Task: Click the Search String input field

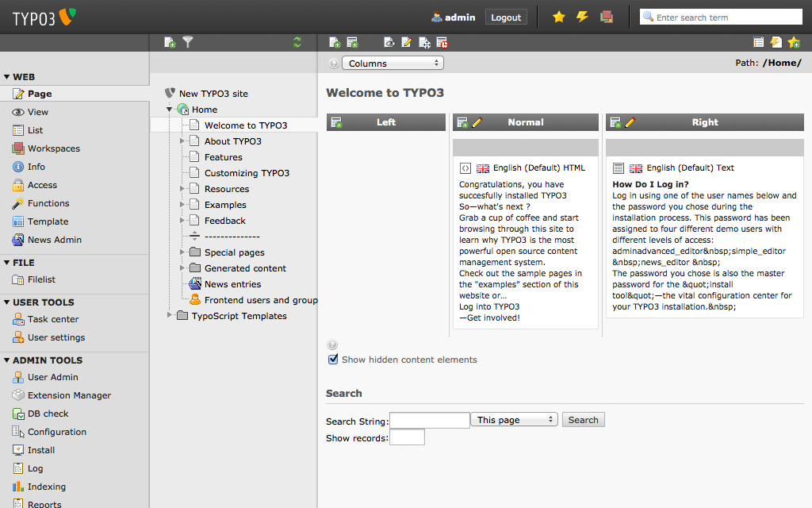Action: [429, 420]
